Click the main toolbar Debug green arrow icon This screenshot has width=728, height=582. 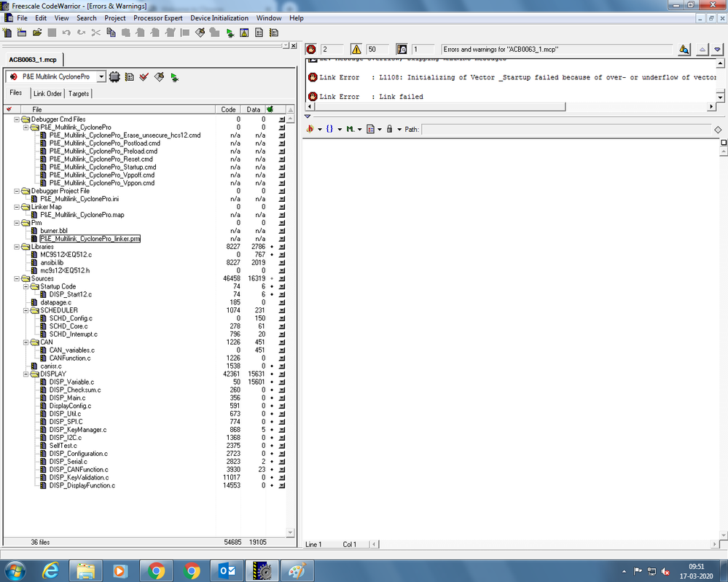pyautogui.click(x=230, y=33)
